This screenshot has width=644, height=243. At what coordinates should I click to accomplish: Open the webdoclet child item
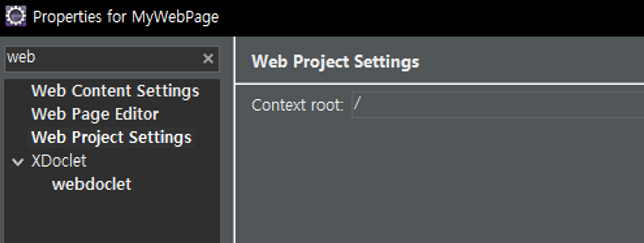click(x=92, y=184)
